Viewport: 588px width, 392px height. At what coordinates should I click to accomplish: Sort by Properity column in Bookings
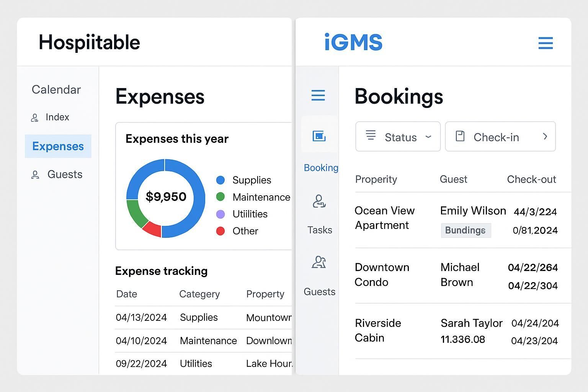pyautogui.click(x=376, y=180)
